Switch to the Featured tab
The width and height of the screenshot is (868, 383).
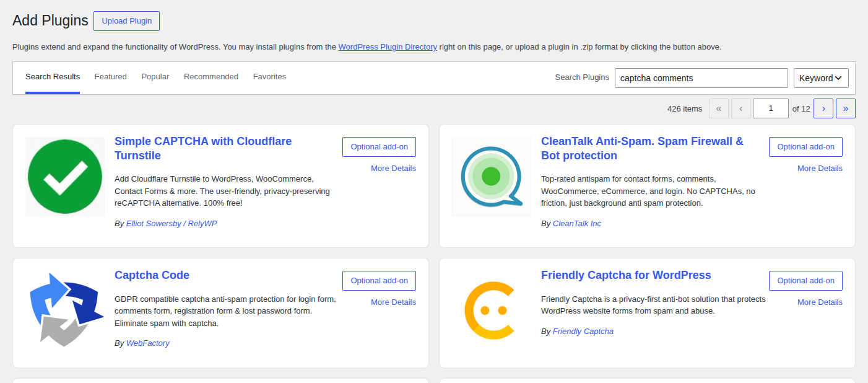(x=111, y=77)
